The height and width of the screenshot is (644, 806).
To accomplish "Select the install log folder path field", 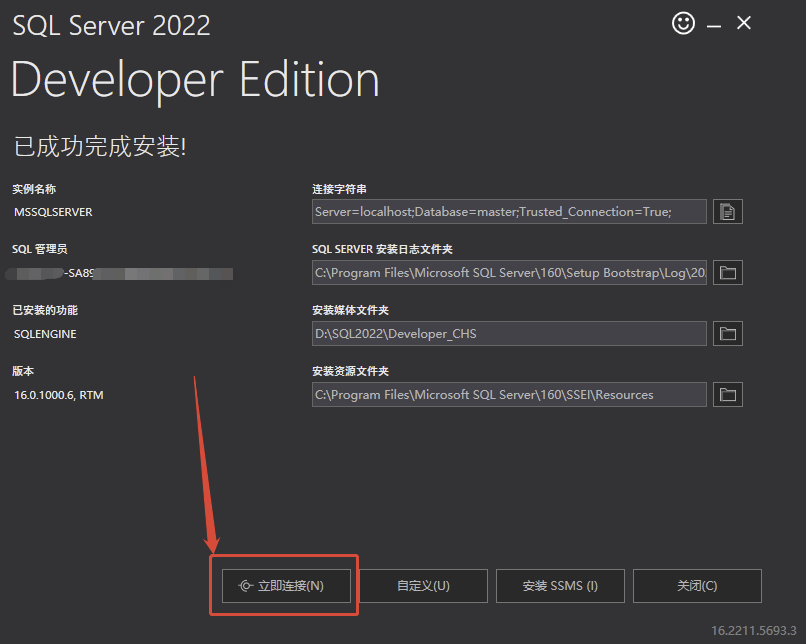I will coord(509,273).
